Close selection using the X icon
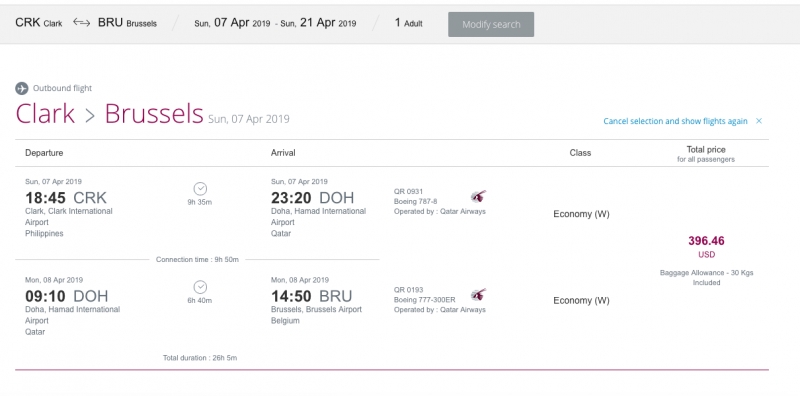800x396 pixels. (759, 121)
